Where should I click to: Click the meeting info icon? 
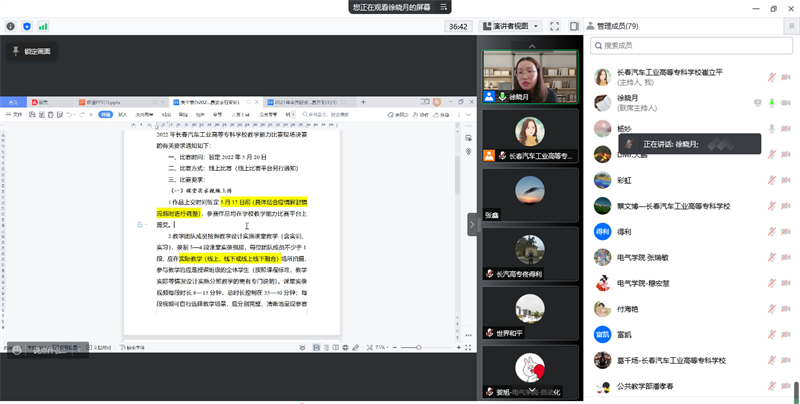pyautogui.click(x=9, y=26)
